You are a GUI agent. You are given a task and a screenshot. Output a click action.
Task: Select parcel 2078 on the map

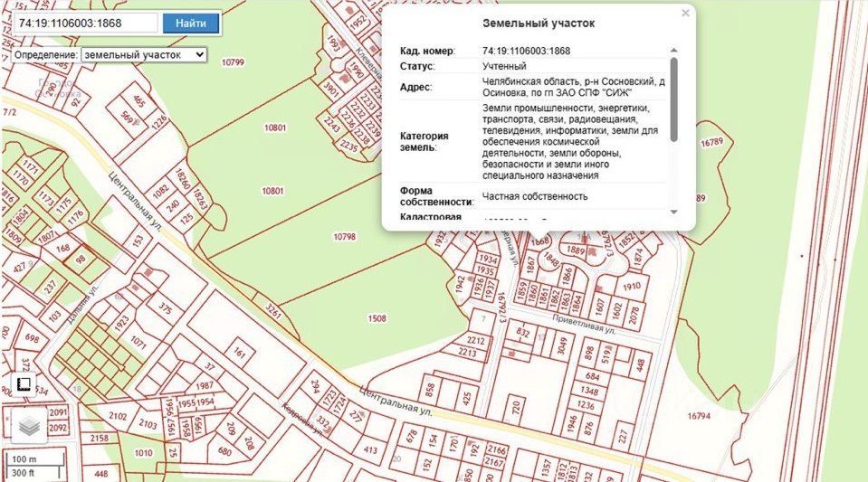pos(634,315)
